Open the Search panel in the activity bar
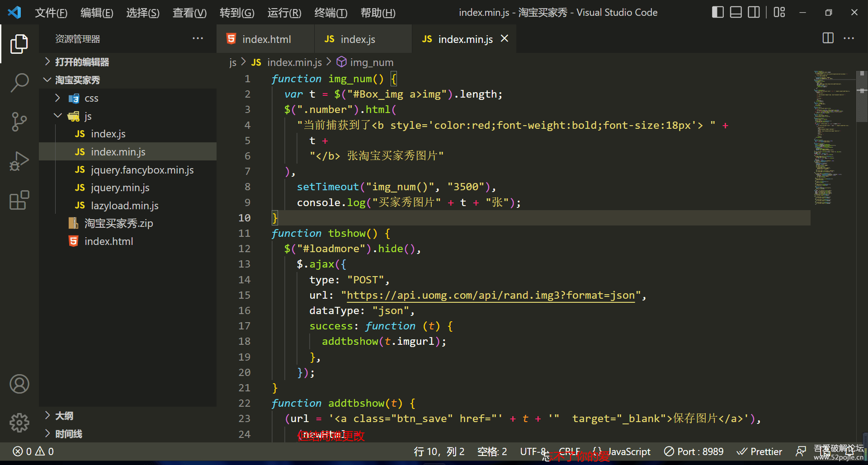The image size is (868, 465). [19, 83]
